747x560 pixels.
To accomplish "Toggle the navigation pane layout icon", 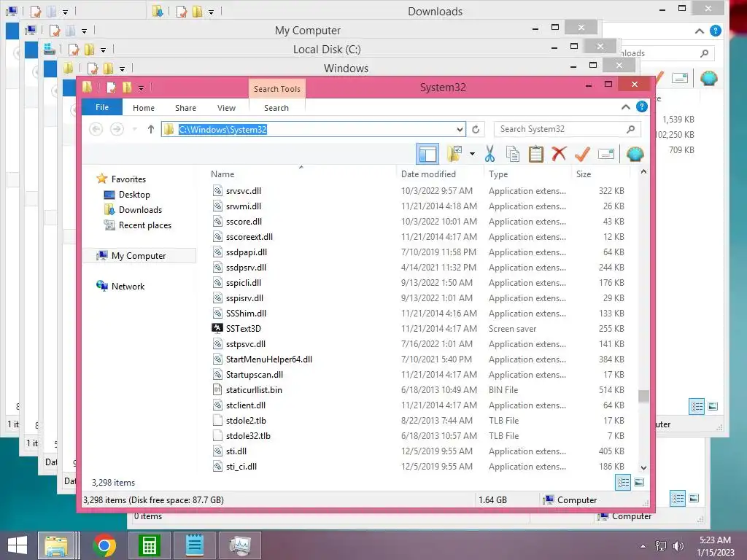I will coord(427,154).
